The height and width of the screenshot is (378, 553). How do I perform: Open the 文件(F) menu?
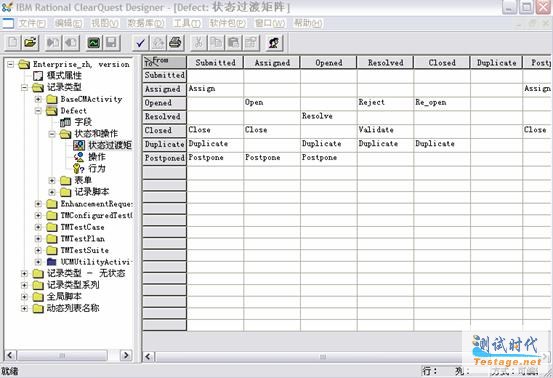pyautogui.click(x=32, y=24)
